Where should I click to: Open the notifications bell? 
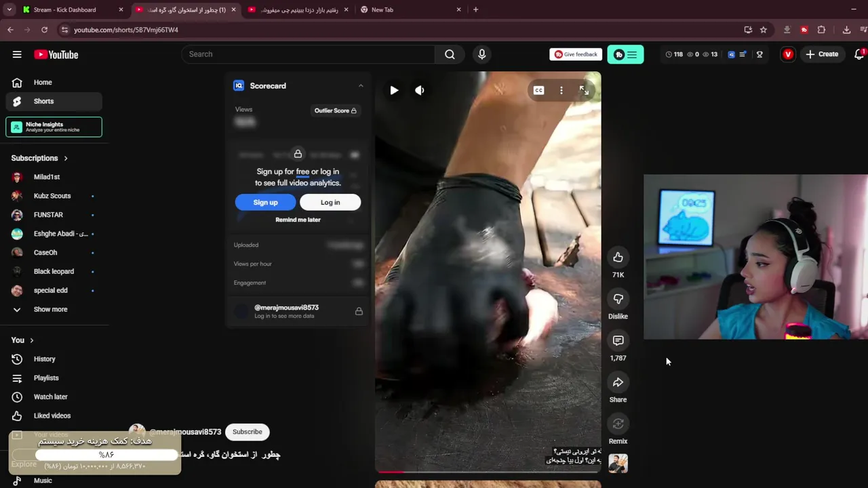tap(859, 54)
